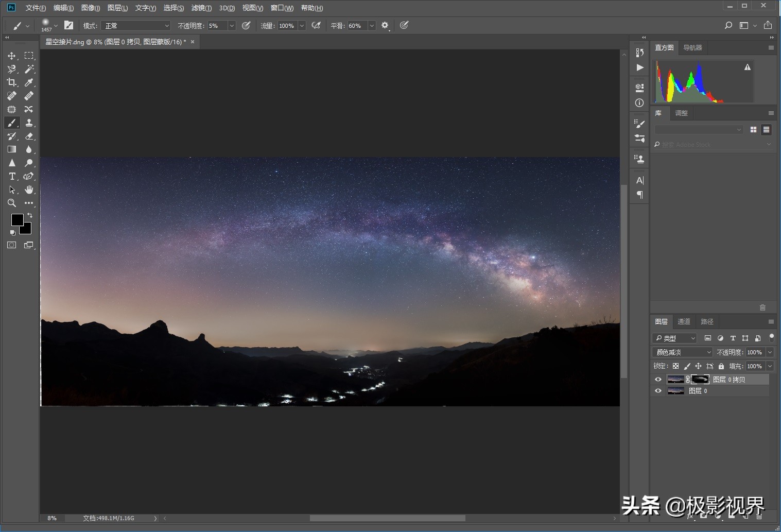The height and width of the screenshot is (532, 781).
Task: Open the 类型 layer filter dropdown
Action: pyautogui.click(x=675, y=338)
